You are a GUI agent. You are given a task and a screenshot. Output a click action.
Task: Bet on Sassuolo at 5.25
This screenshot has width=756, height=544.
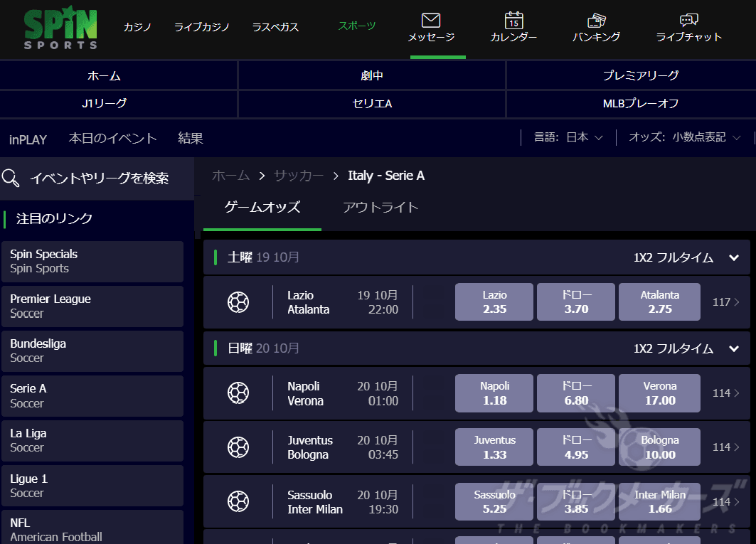pos(494,501)
